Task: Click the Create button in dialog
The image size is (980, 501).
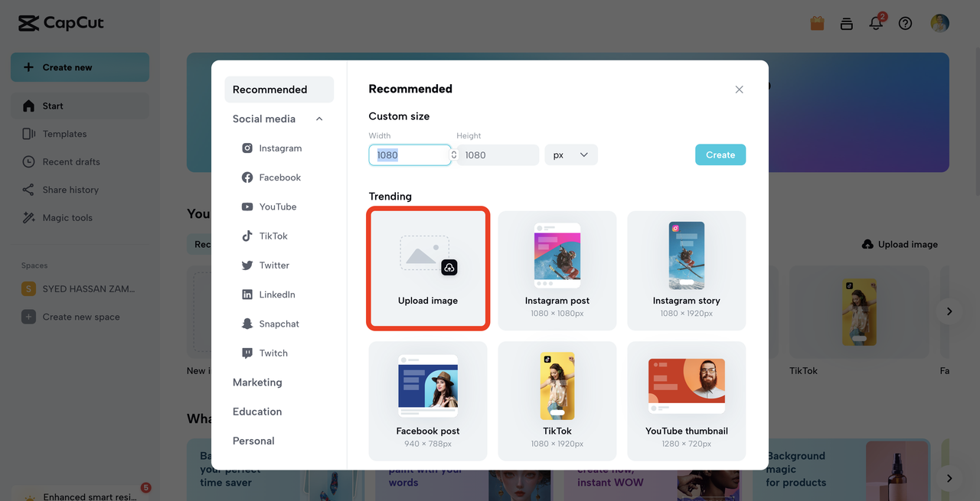Action: [720, 155]
